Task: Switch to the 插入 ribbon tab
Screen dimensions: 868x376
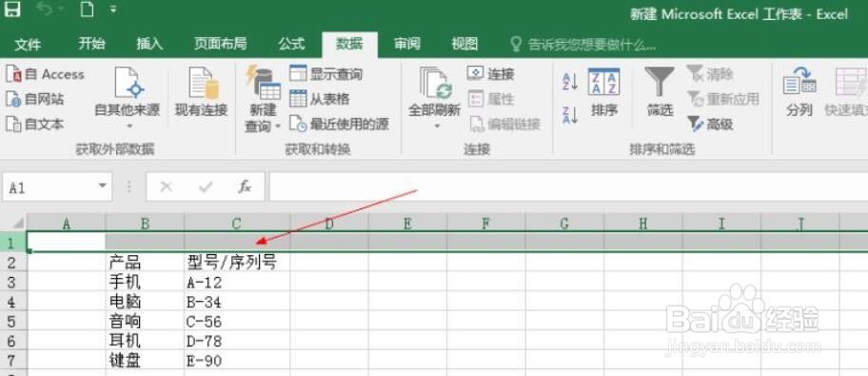Action: [149, 45]
